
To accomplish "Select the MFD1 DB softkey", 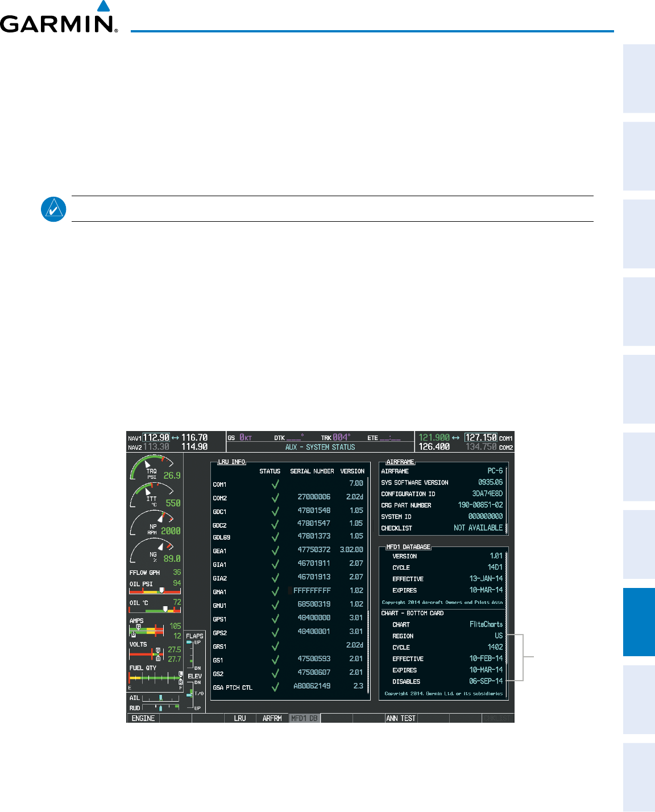I will pos(304,718).
